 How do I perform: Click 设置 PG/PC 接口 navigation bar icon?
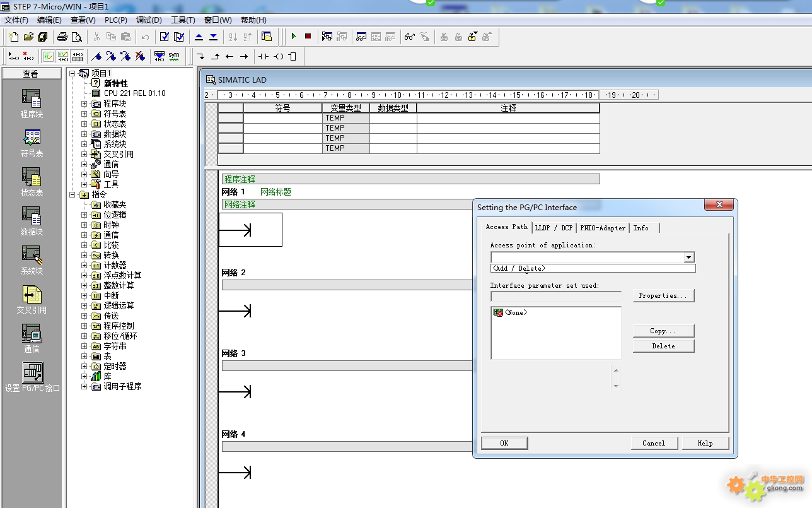point(32,377)
